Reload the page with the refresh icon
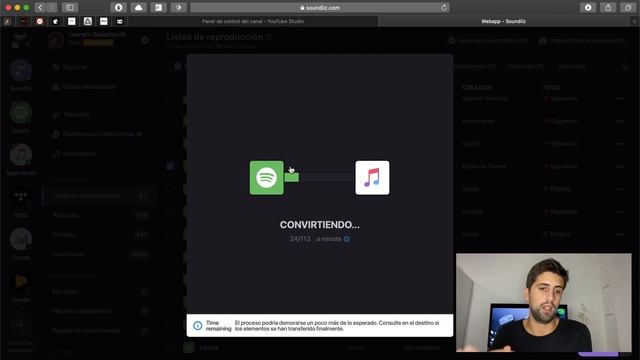The height and width of the screenshot is (360, 640). tap(444, 7)
